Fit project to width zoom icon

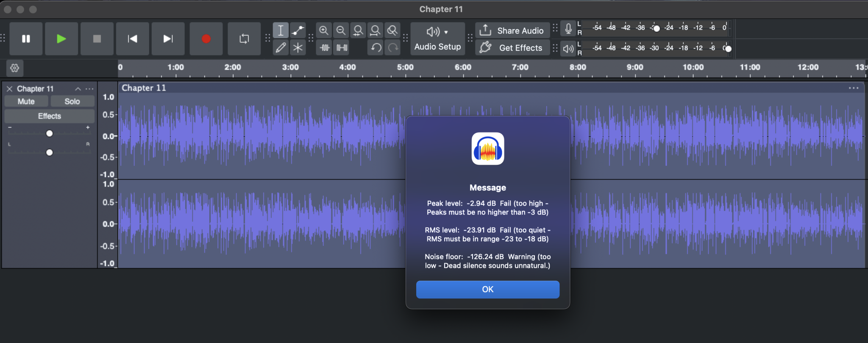point(375,31)
